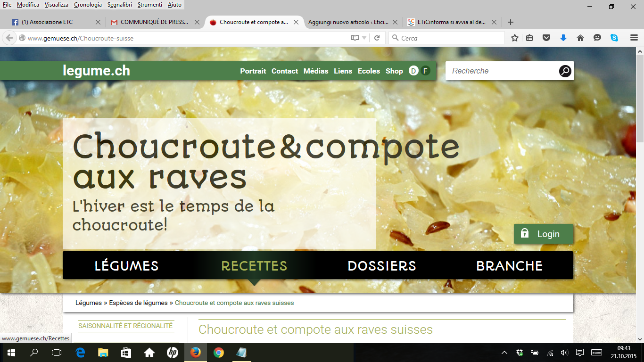Save page to Pocket
The width and height of the screenshot is (644, 362).
[x=546, y=38]
